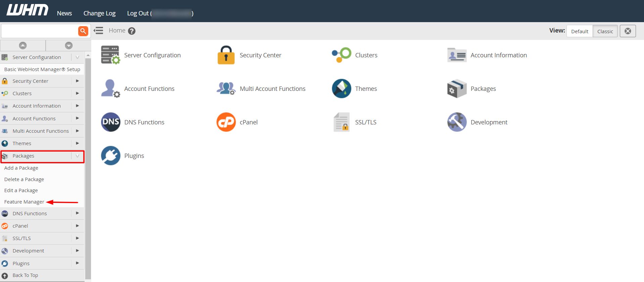Expand the Security Center sidebar arrow
Screen dimensions: 644x282
coord(78,81)
